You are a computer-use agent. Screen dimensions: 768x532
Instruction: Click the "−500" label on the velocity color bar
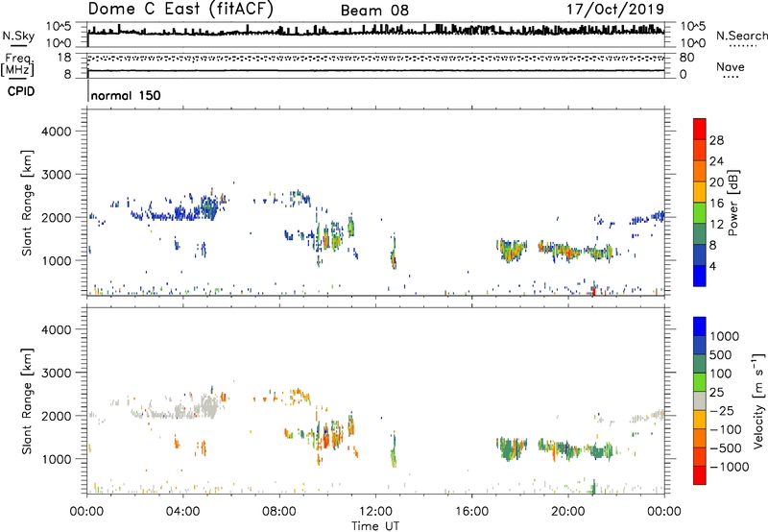pos(724,448)
